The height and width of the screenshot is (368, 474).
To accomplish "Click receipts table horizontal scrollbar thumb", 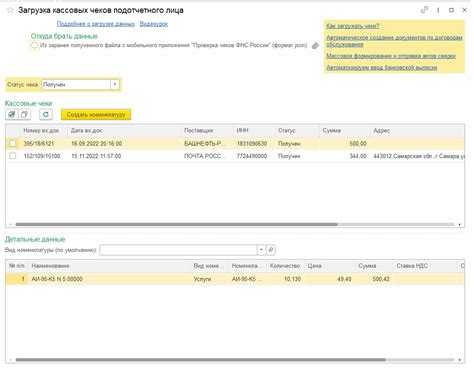I will pos(176,224).
